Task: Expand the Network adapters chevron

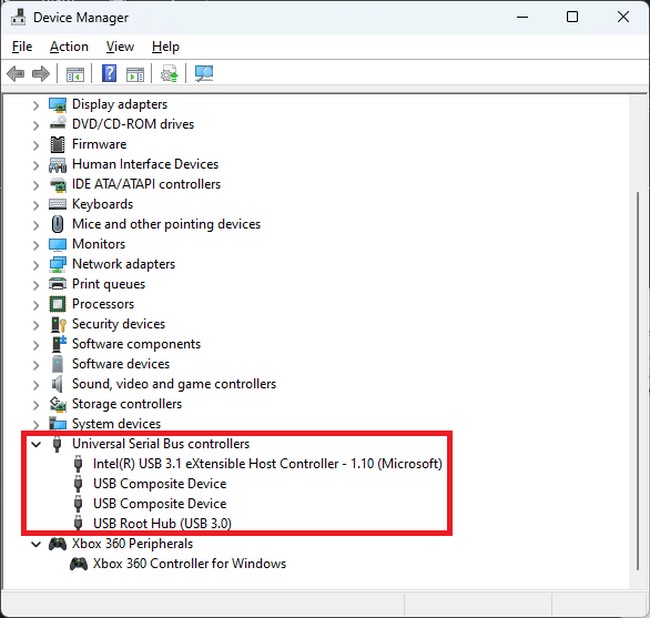Action: click(36, 265)
